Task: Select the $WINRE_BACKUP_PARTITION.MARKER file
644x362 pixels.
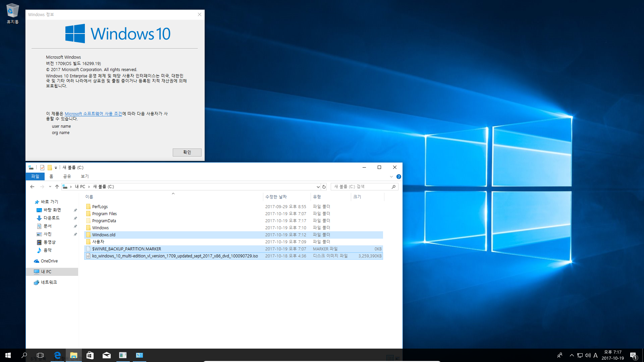Action: coord(233,249)
